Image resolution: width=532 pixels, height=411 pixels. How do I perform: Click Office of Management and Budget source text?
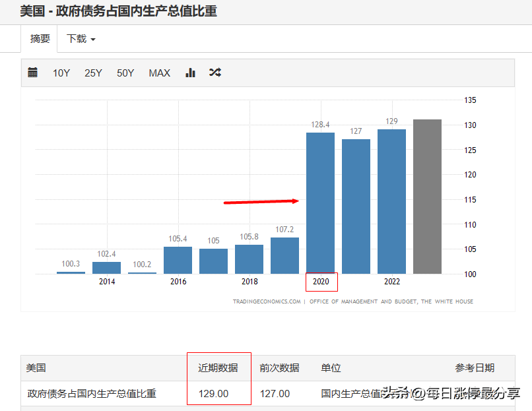(x=391, y=301)
